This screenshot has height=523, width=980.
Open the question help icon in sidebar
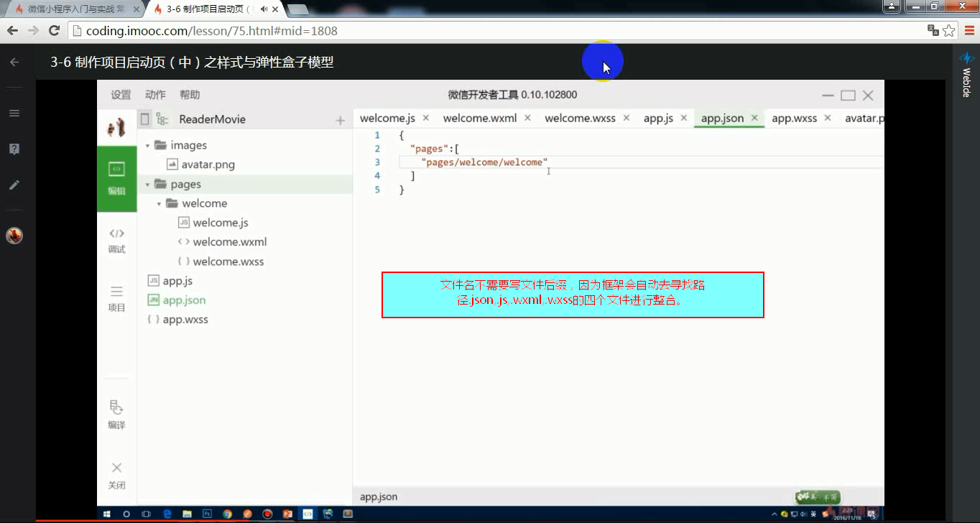coord(14,149)
